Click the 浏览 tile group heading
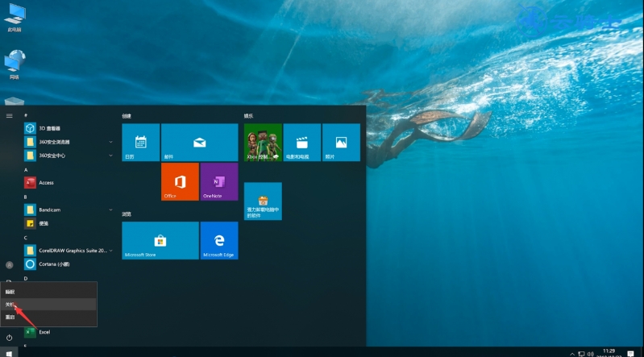 point(127,214)
